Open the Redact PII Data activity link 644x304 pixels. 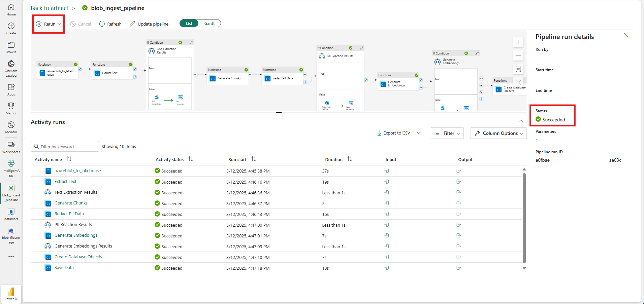coord(69,214)
